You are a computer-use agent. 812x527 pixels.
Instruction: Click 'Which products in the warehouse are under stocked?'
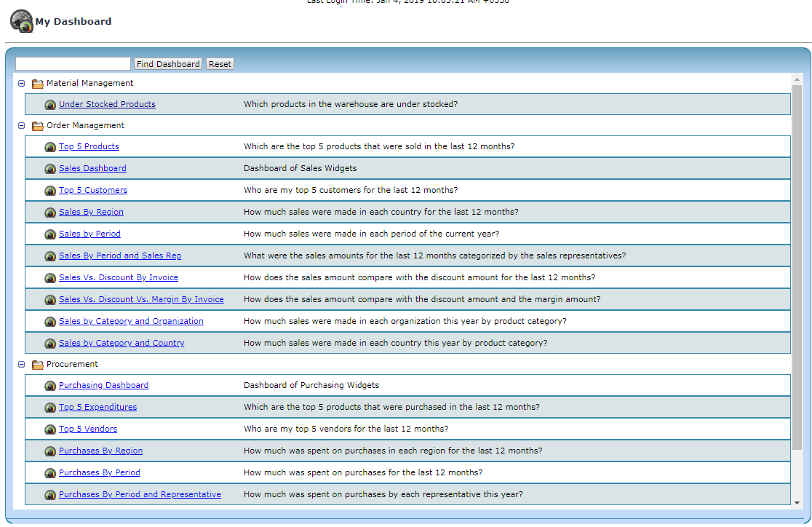pyautogui.click(x=351, y=104)
